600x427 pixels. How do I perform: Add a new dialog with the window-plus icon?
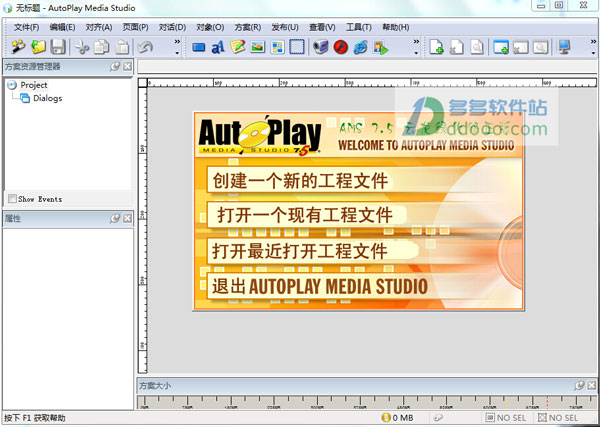[501, 47]
